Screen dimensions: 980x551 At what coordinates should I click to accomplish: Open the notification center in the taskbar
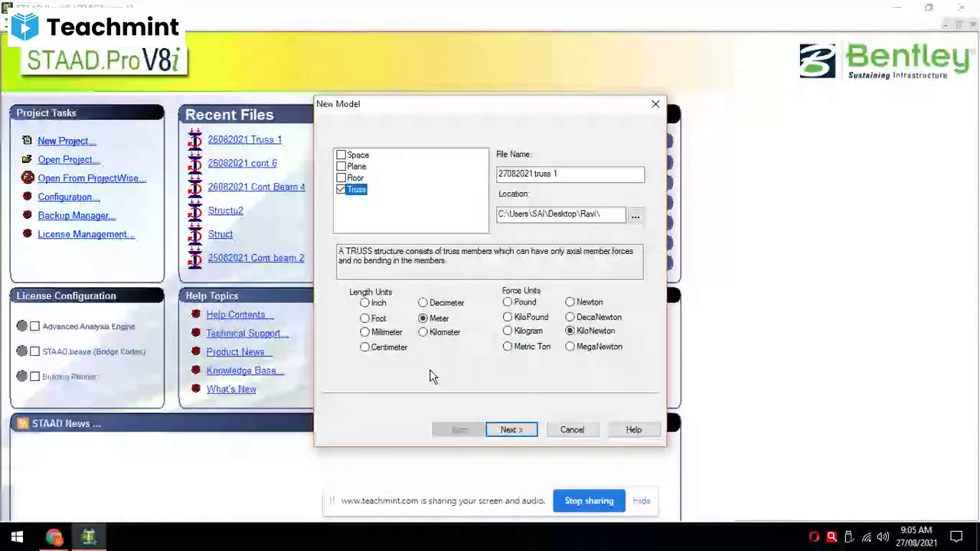click(x=956, y=537)
